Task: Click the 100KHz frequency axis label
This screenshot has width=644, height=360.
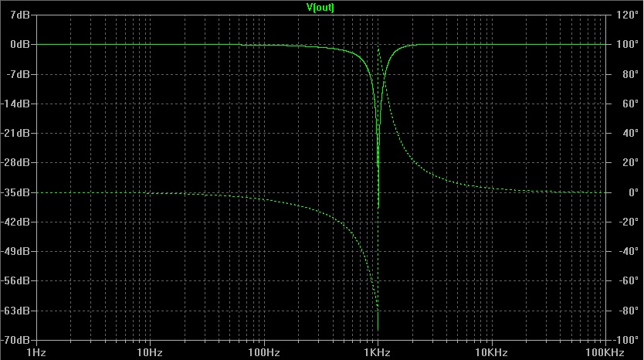Action: pyautogui.click(x=605, y=352)
